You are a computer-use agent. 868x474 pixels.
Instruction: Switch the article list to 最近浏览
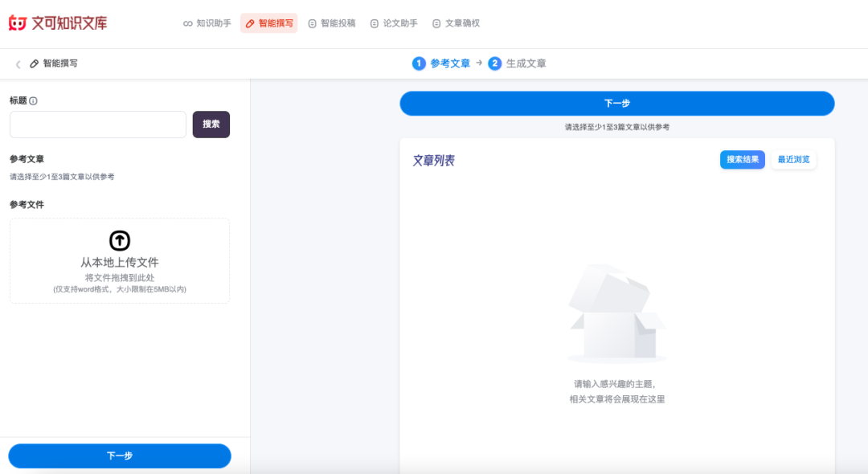793,159
